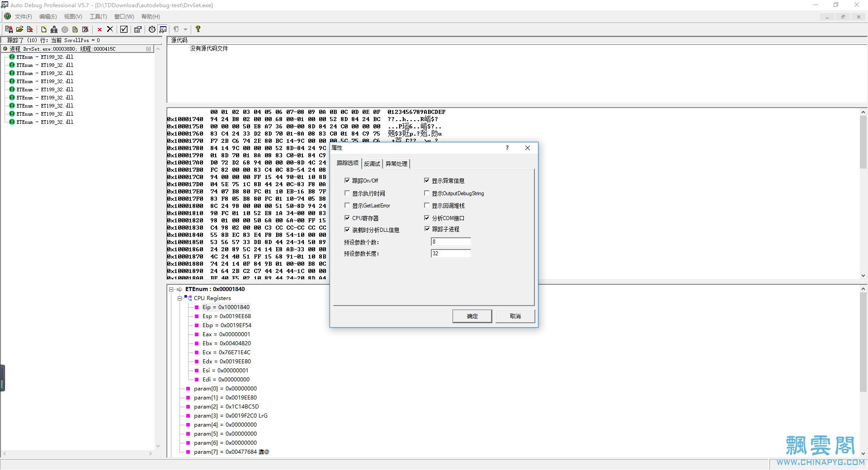
Task: Enable the 显示回调堆栈 checkbox
Action: [x=427, y=205]
